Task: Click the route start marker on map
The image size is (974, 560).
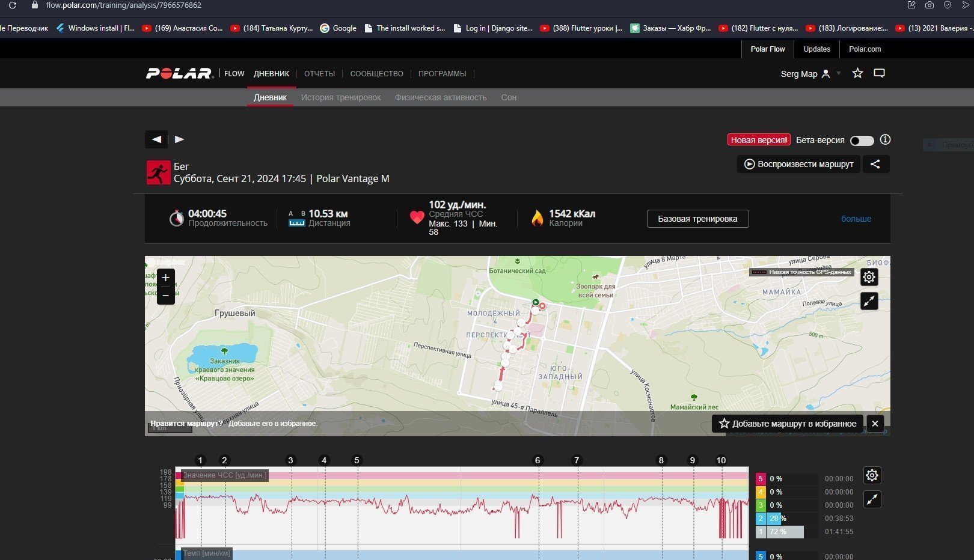Action: coord(535,302)
